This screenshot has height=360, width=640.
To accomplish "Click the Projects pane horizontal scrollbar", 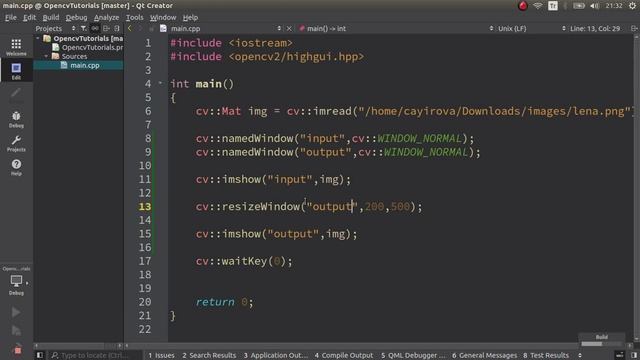I will click(x=78, y=345).
